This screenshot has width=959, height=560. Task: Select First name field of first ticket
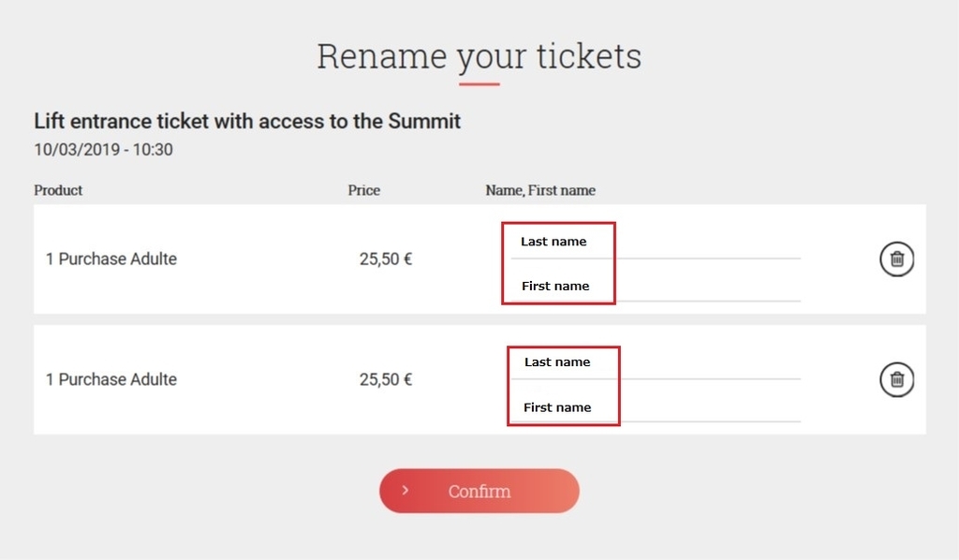pos(656,287)
